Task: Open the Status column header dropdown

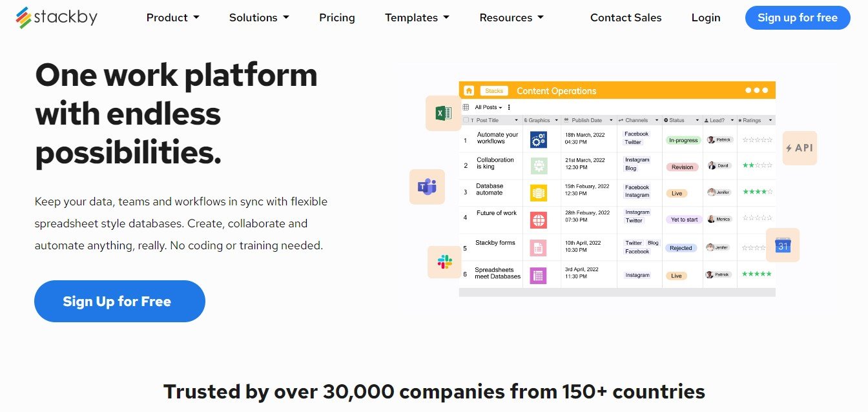Action: click(697, 120)
